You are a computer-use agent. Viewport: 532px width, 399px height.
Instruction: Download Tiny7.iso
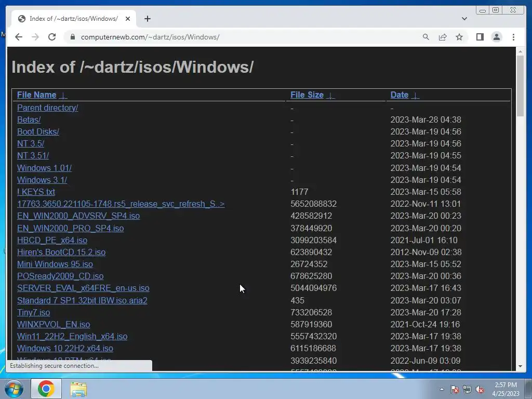click(x=34, y=312)
